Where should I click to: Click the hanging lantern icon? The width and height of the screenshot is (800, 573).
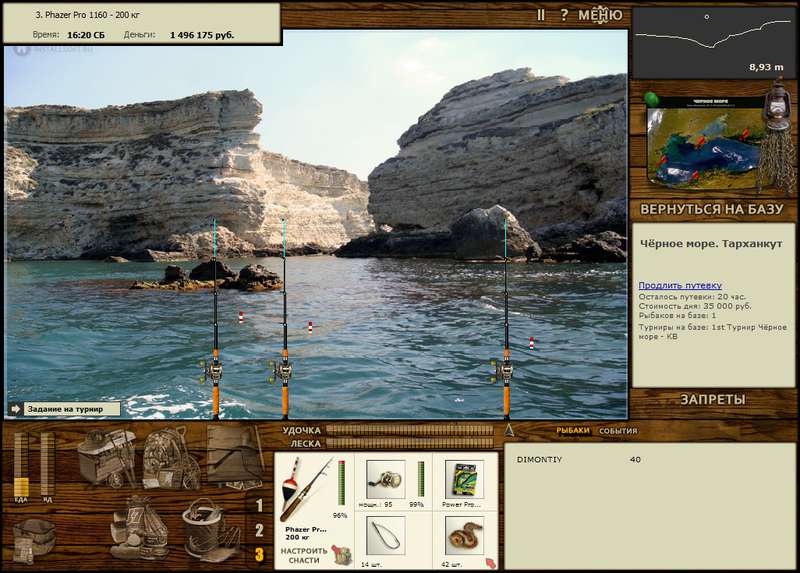click(777, 105)
